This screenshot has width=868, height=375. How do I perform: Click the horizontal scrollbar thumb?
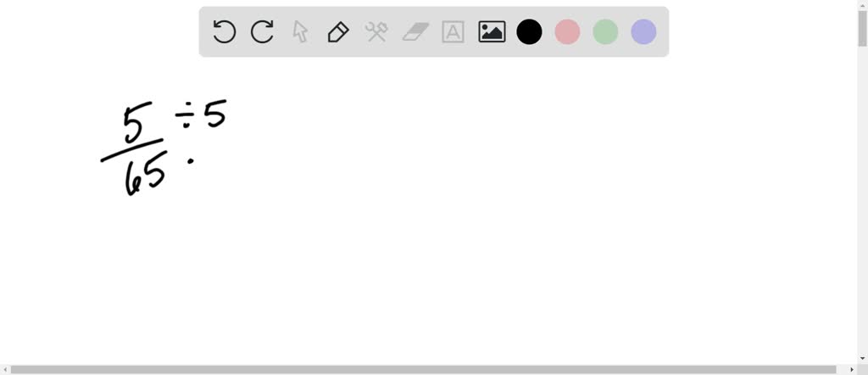[x=424, y=369]
